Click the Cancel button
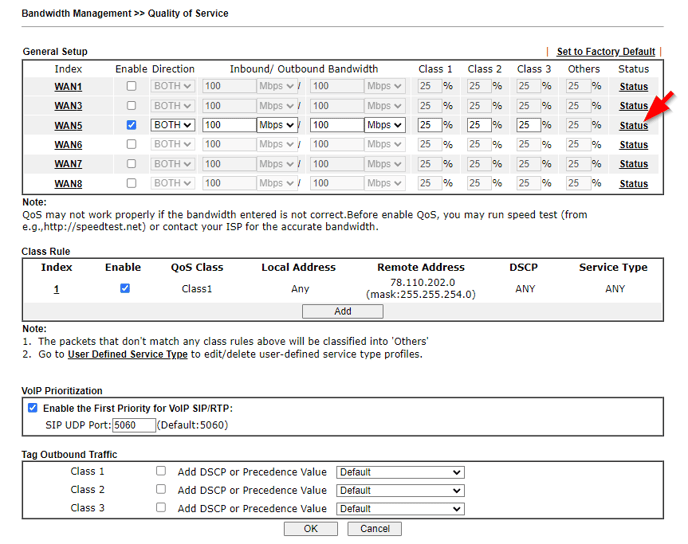The image size is (688, 544). (x=375, y=529)
